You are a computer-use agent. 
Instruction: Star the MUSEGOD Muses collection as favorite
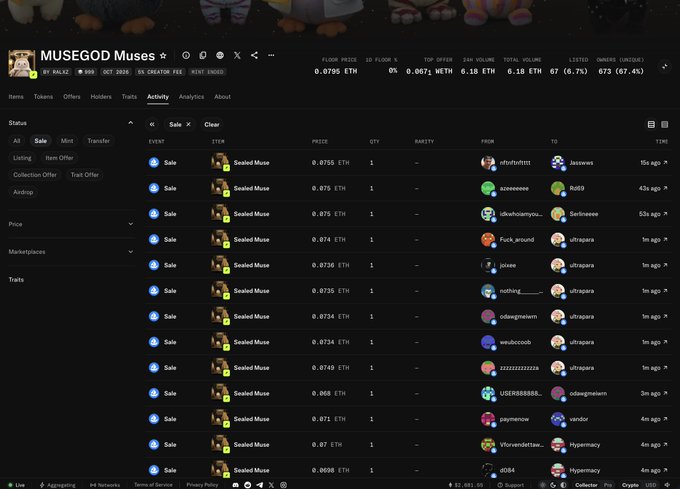tap(163, 55)
